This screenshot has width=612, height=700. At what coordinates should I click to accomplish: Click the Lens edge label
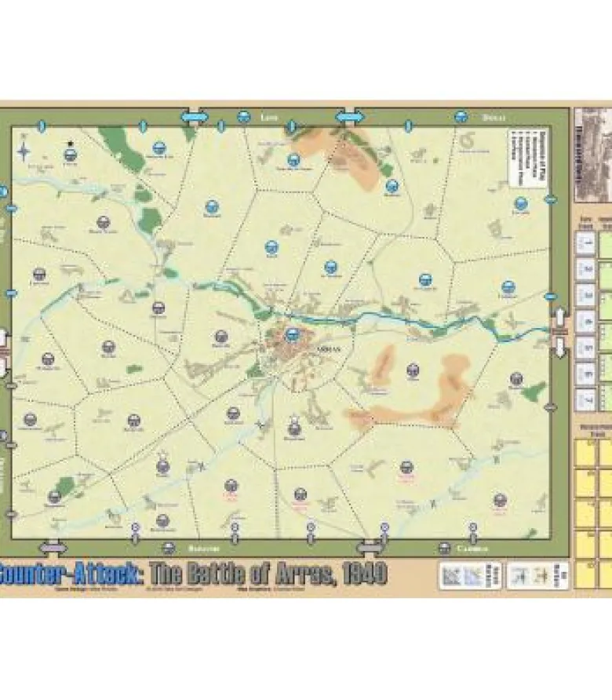tap(269, 118)
